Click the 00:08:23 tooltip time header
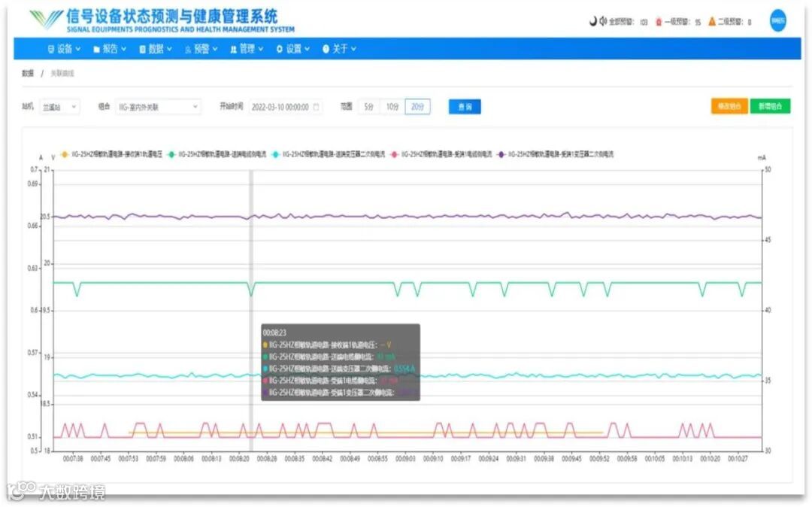Viewport: 812px width, 507px height. (x=274, y=332)
